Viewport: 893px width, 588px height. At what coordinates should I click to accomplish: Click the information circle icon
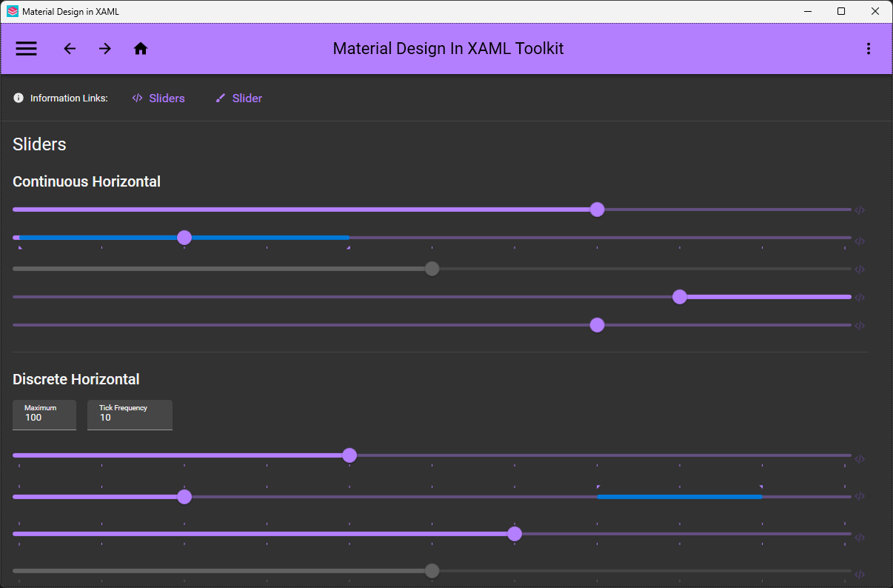click(x=19, y=98)
